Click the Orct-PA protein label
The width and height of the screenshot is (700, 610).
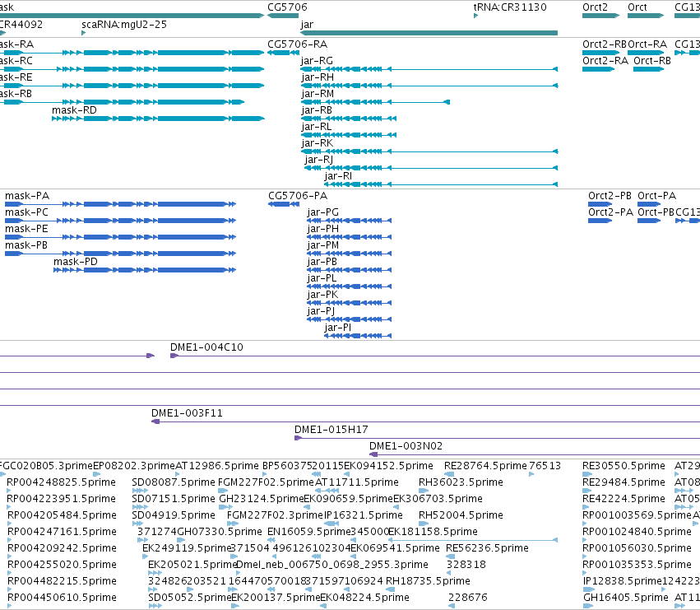click(x=656, y=196)
